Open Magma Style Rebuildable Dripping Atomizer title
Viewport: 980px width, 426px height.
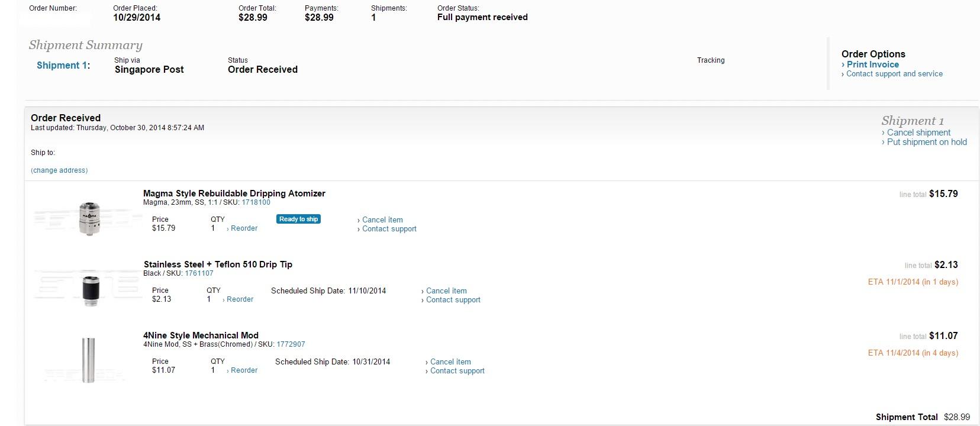click(x=234, y=193)
